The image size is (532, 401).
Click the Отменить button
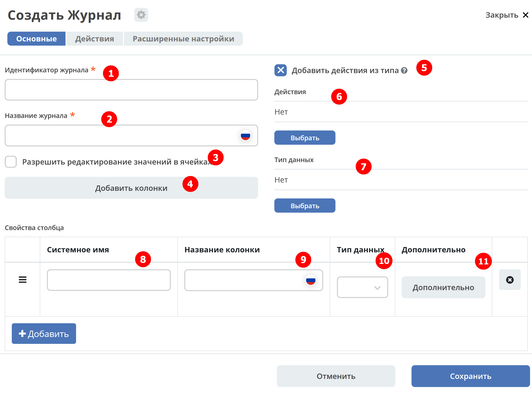336,376
